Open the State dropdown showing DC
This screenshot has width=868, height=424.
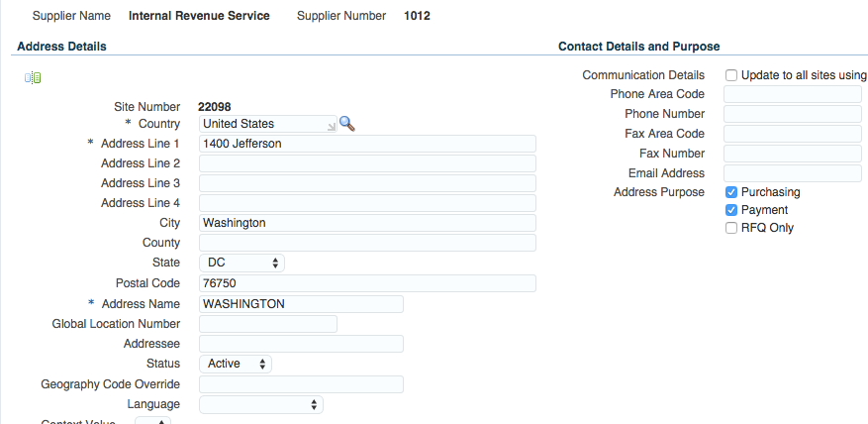[241, 263]
